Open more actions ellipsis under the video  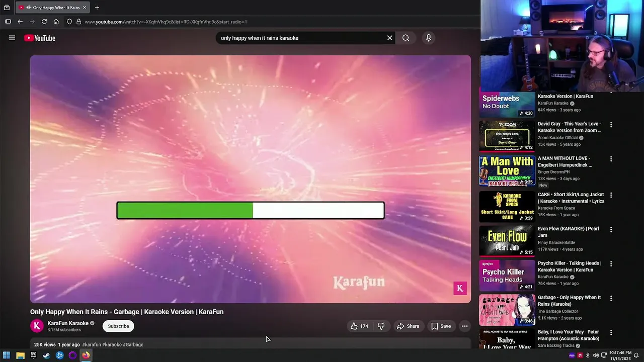coord(465,326)
